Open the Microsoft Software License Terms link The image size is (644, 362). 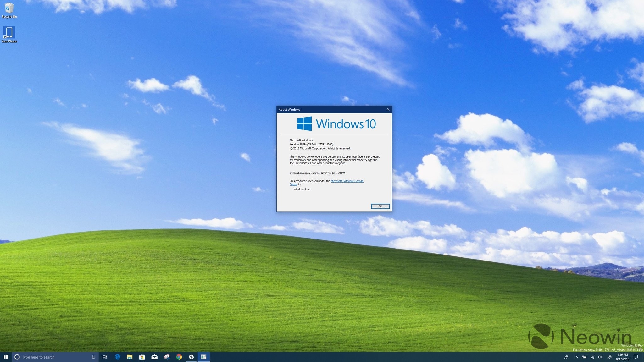click(x=347, y=181)
